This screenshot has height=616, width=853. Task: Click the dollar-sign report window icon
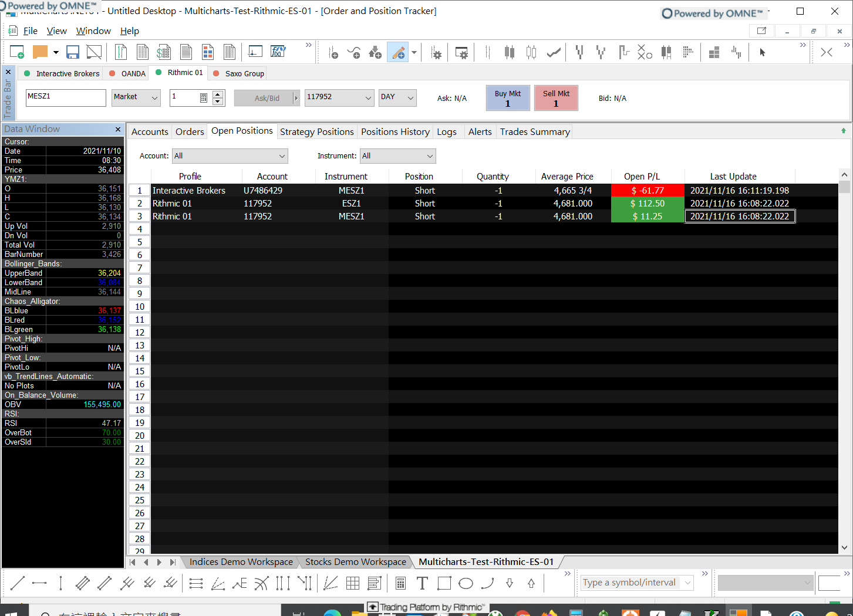pyautogui.click(x=164, y=52)
